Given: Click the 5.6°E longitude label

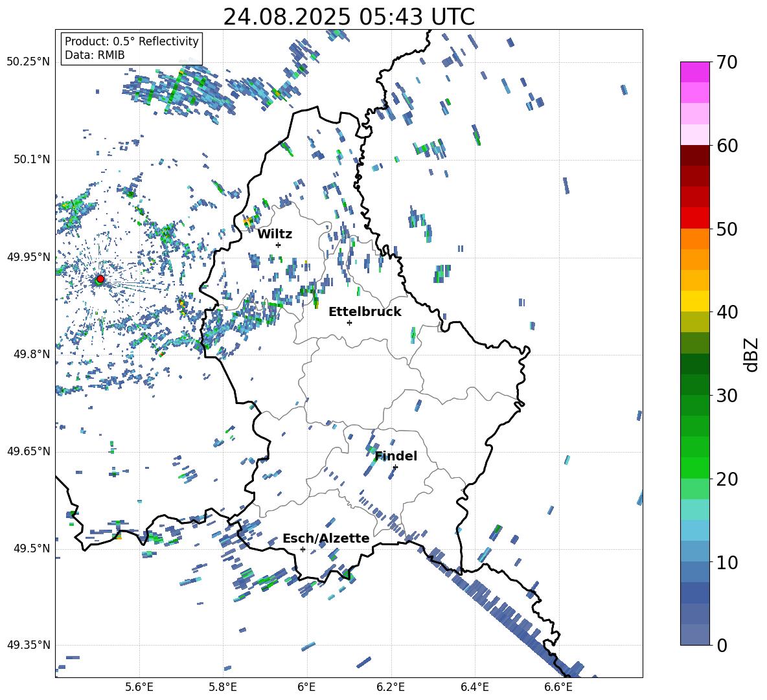Looking at the screenshot, I should point(139,687).
